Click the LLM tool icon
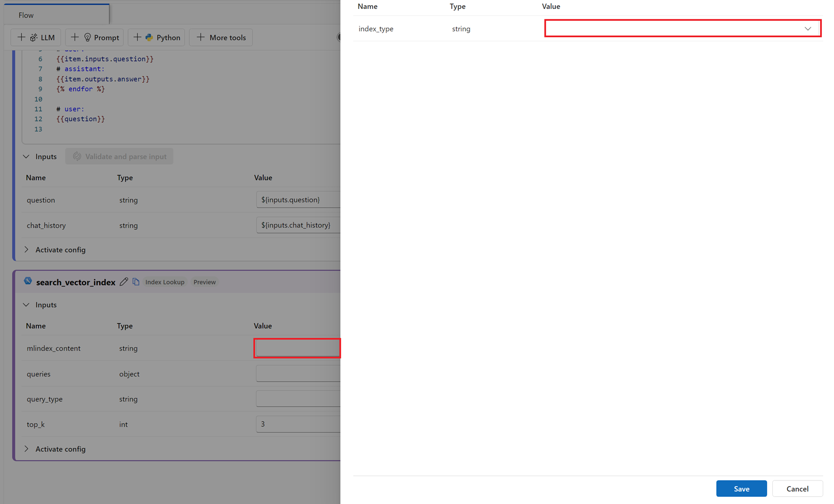834x504 pixels. [33, 37]
